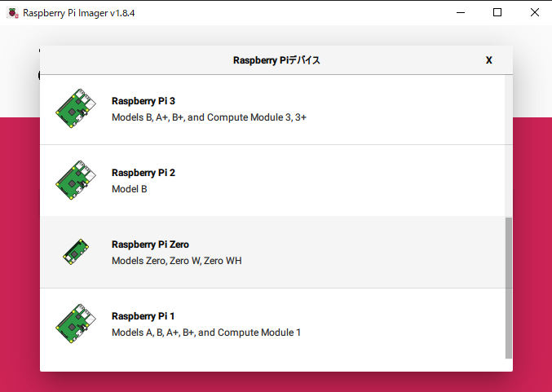
Task: Click 'Models B, A+, B+, and Compute Module 3, 3+'
Action: pyautogui.click(x=209, y=117)
